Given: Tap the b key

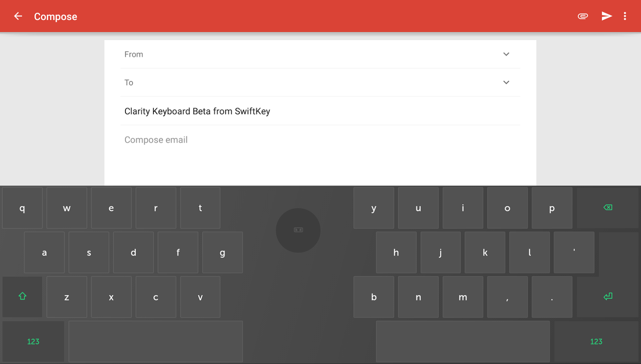Looking at the screenshot, I should [374, 297].
